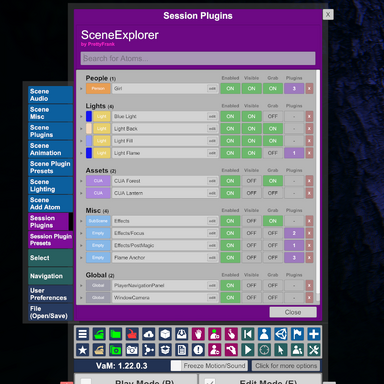Click the open package box icon
384x384 pixels.
point(165,350)
